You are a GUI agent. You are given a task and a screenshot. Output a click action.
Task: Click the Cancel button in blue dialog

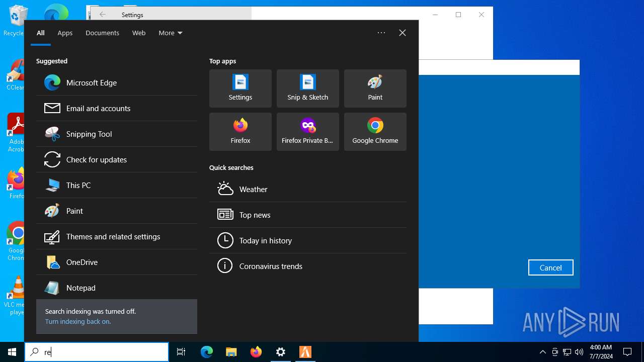coord(550,267)
